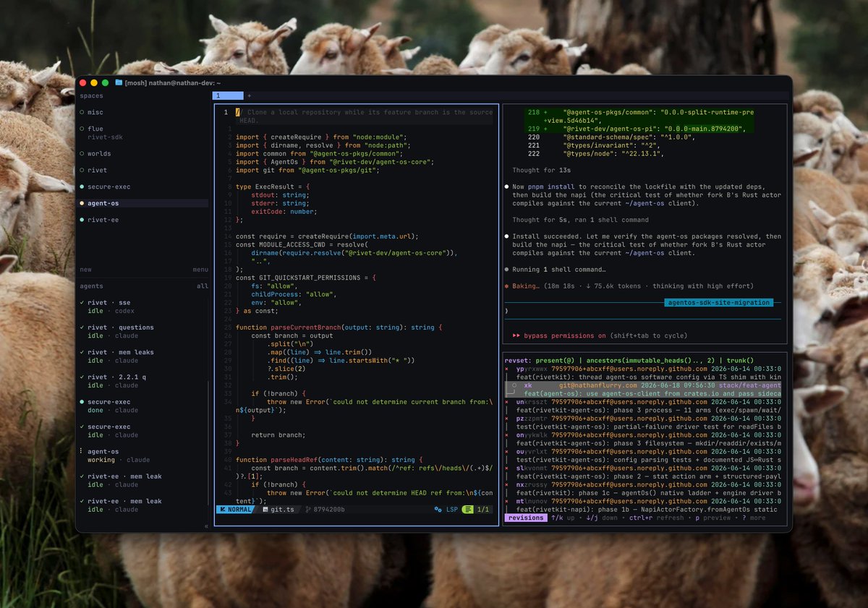868x608 pixels.
Task: Click the filled dot beside secure-exec space
Action: [x=82, y=187]
